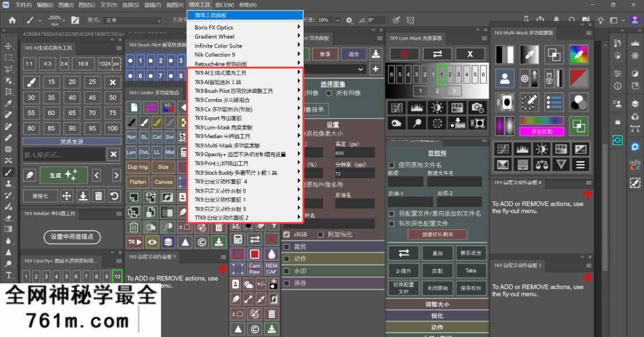Select the Move tool in the toolbar
The width and height of the screenshot is (644, 337).
click(x=8, y=46)
